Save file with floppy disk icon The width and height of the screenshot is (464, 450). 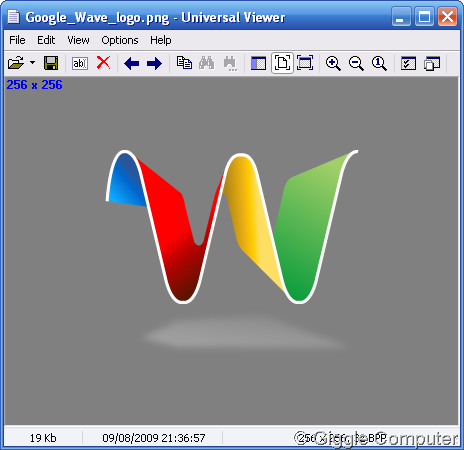51,63
